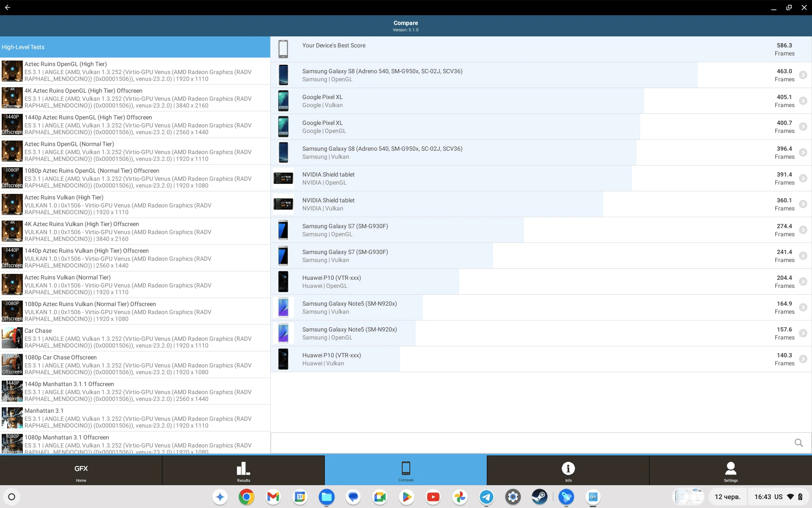The width and height of the screenshot is (812, 508).
Task: Open Google Calendar from the shelf
Action: pyautogui.click(x=300, y=497)
